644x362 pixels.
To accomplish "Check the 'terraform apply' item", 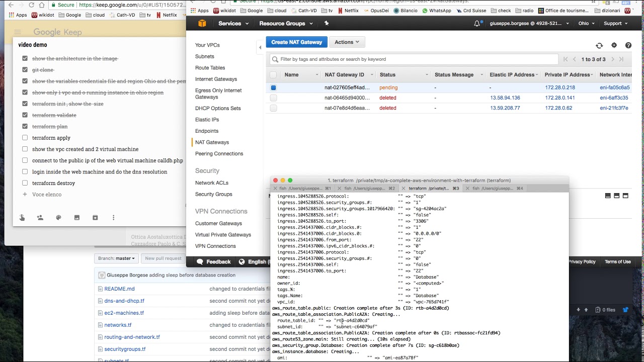I will [25, 138].
